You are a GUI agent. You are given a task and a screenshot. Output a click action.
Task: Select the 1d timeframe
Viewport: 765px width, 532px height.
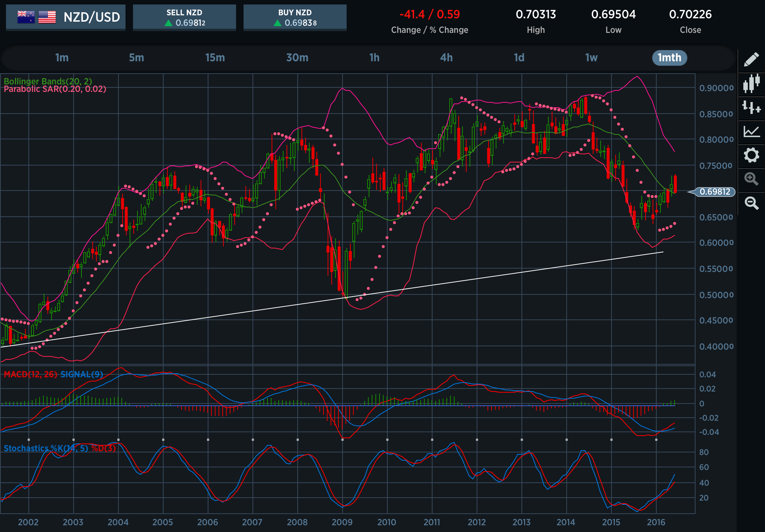519,58
